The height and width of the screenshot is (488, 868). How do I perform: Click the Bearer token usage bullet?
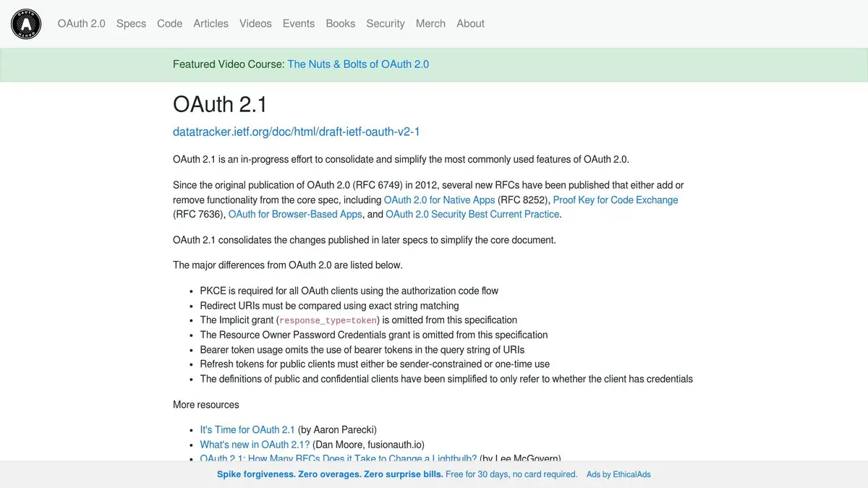point(362,350)
